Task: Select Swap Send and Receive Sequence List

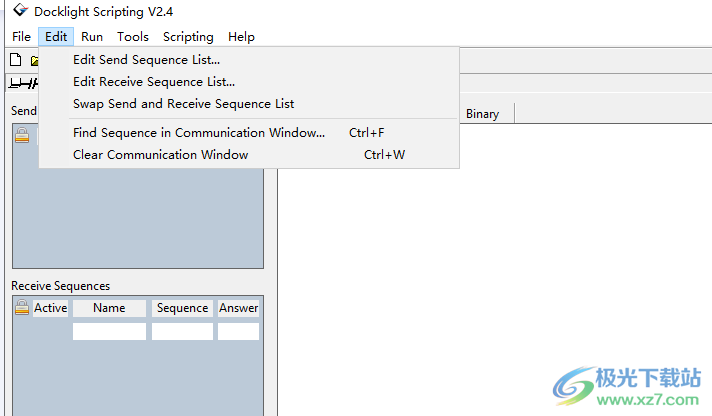Action: pyautogui.click(x=183, y=104)
